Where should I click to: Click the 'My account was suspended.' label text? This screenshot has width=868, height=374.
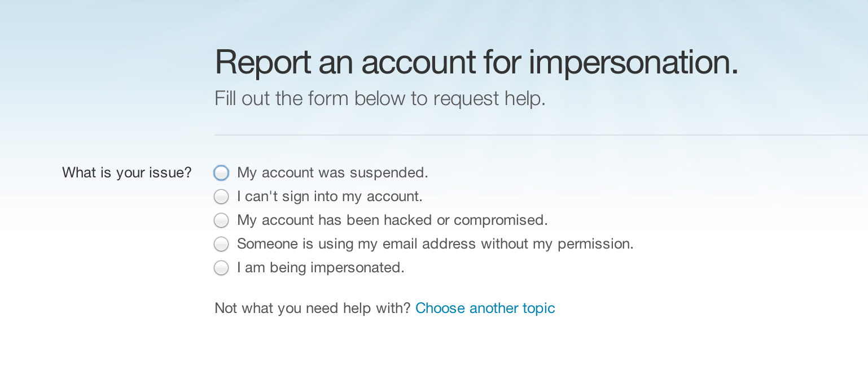[x=332, y=173]
